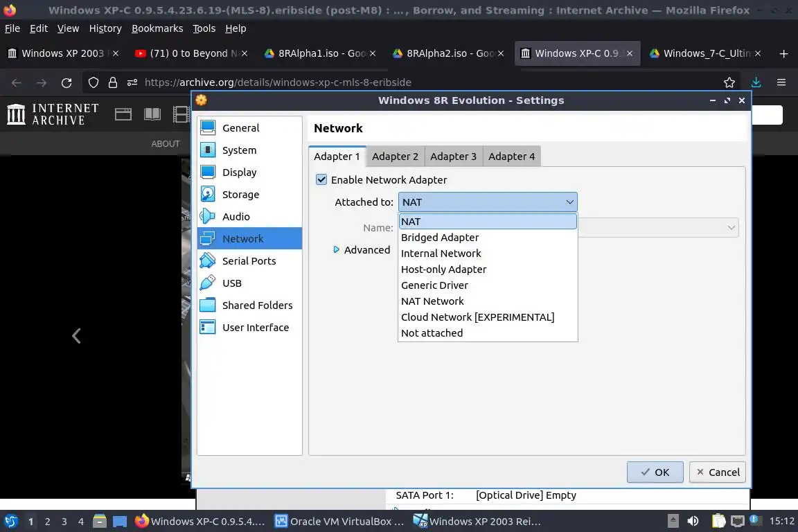Open Internet Archive web icon
The width and height of the screenshot is (798, 532).
click(123, 114)
